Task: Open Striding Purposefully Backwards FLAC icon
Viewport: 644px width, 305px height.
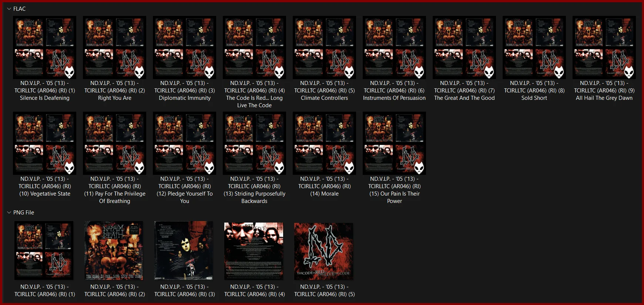Action: (255, 143)
